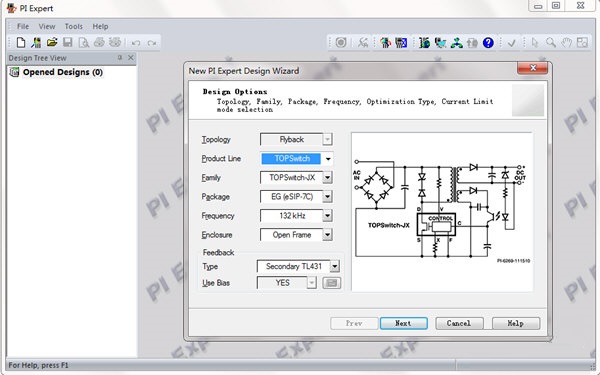Click the greyed icon left of the colorful figures icon

click(x=363, y=42)
